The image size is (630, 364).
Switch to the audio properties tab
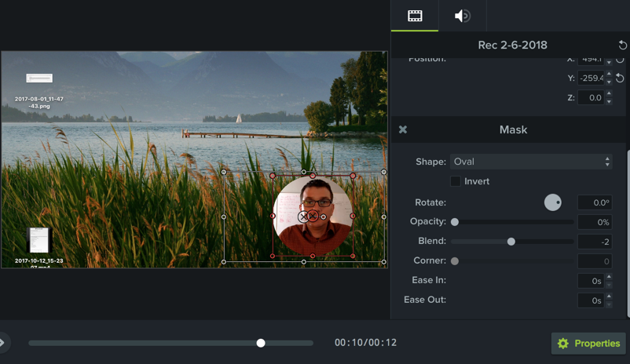coord(462,16)
